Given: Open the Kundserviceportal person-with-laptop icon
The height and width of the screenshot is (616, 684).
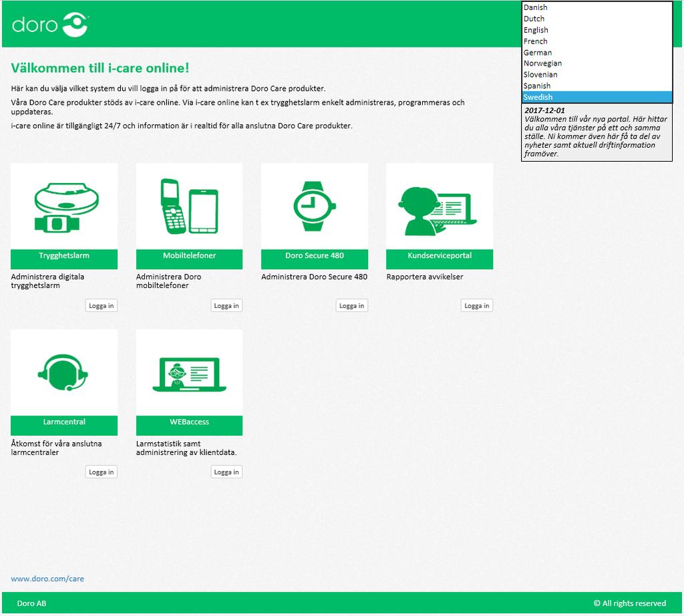Looking at the screenshot, I should click(x=438, y=211).
